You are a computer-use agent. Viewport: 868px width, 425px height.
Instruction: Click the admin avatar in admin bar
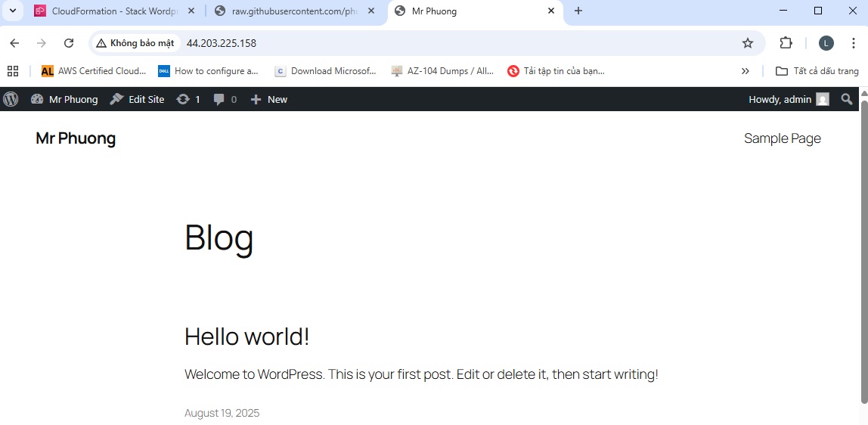pos(823,99)
